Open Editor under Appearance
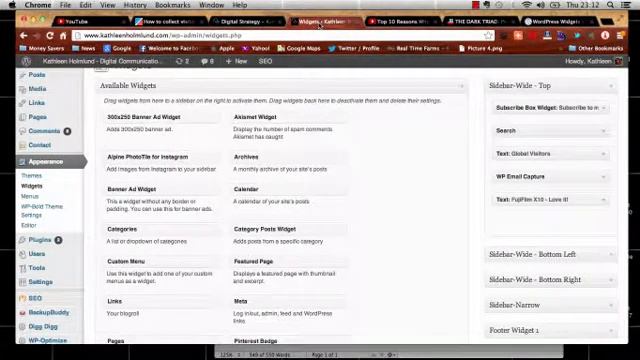The width and height of the screenshot is (640, 360). point(29,225)
